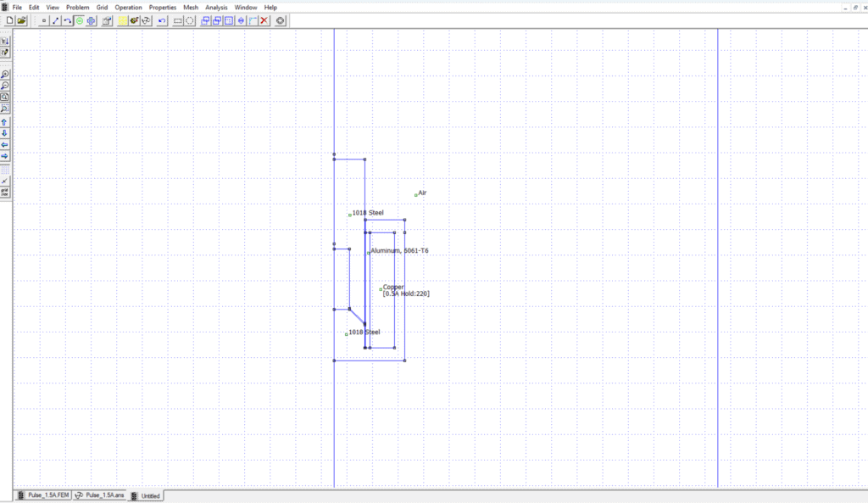Toggle snap to grid button
This screenshot has width=868, height=503.
[x=5, y=182]
